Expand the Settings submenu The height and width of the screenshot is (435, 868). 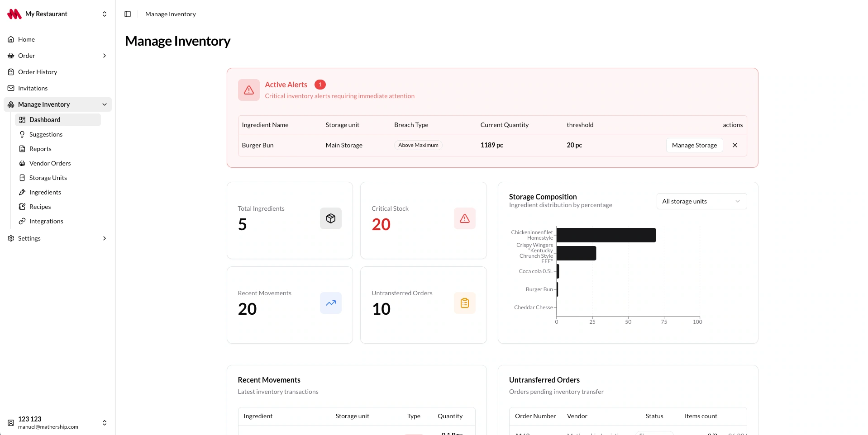[x=105, y=238]
